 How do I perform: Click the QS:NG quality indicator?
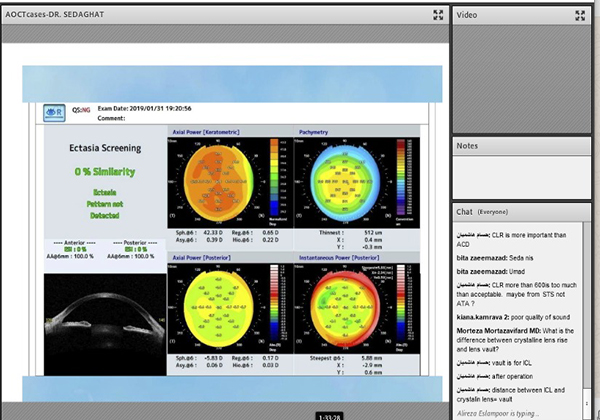[81, 110]
